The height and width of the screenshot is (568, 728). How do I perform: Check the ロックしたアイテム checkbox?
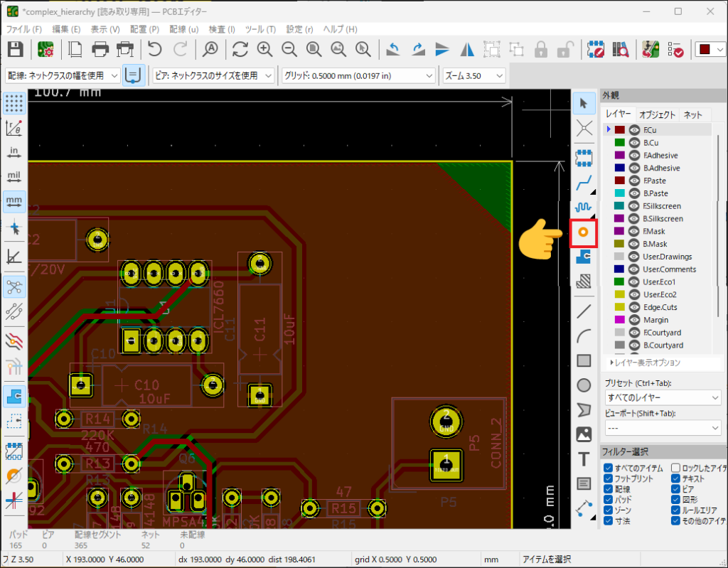675,468
